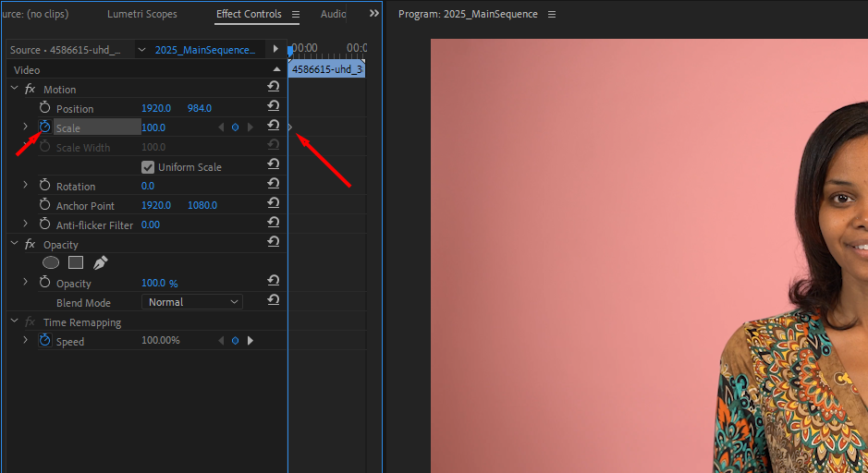Click the Rotation value 0.0
This screenshot has width=868, height=473.
coord(148,186)
